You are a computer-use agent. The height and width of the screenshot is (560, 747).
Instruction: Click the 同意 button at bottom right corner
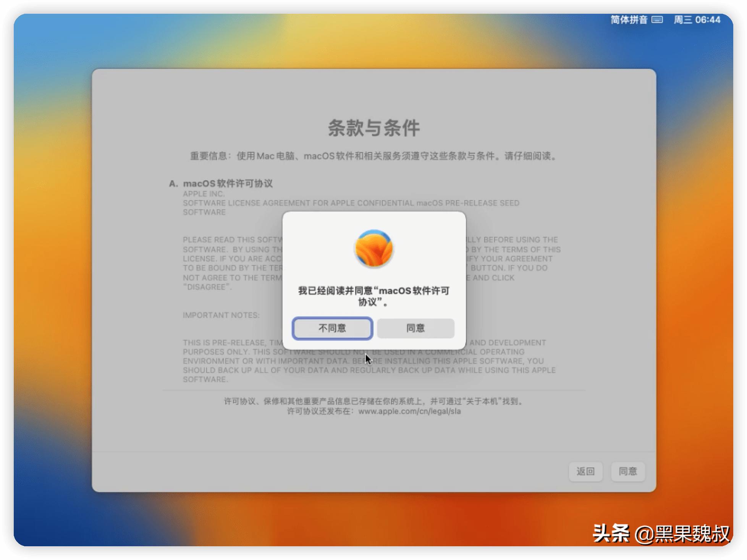[x=628, y=472]
